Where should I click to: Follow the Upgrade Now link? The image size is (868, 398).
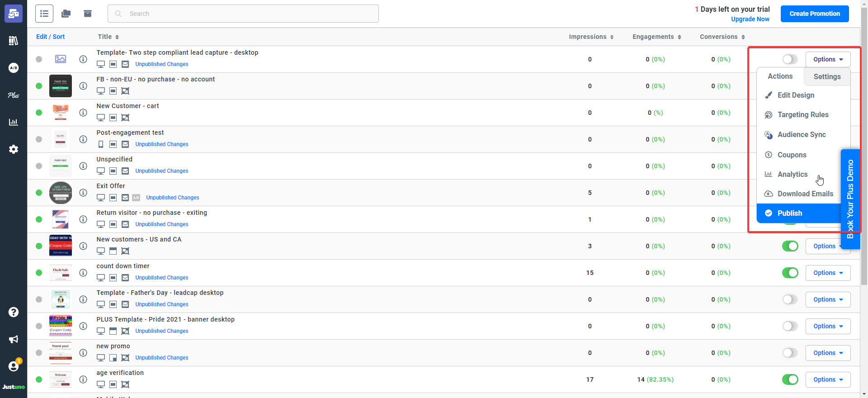point(750,19)
